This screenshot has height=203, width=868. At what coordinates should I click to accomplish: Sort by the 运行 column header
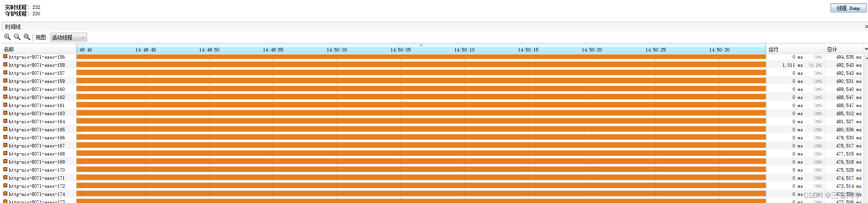(x=795, y=49)
